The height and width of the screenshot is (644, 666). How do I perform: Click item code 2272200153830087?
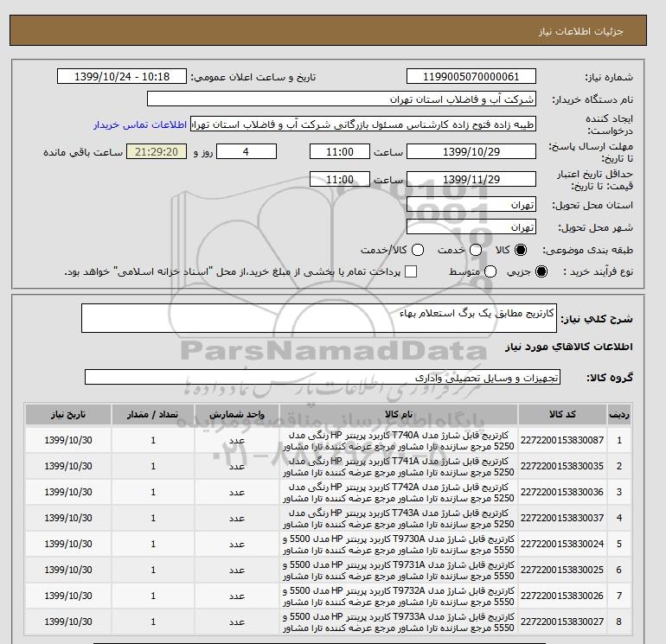[562, 440]
